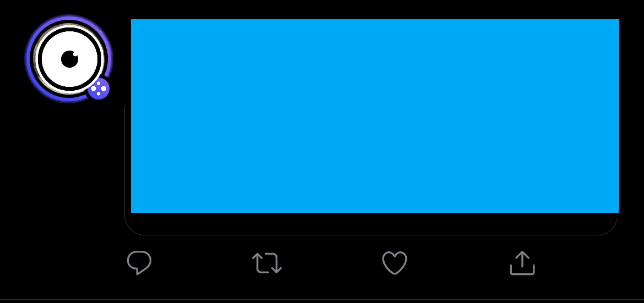Open the share menu via the upload arrow icon

522,263
